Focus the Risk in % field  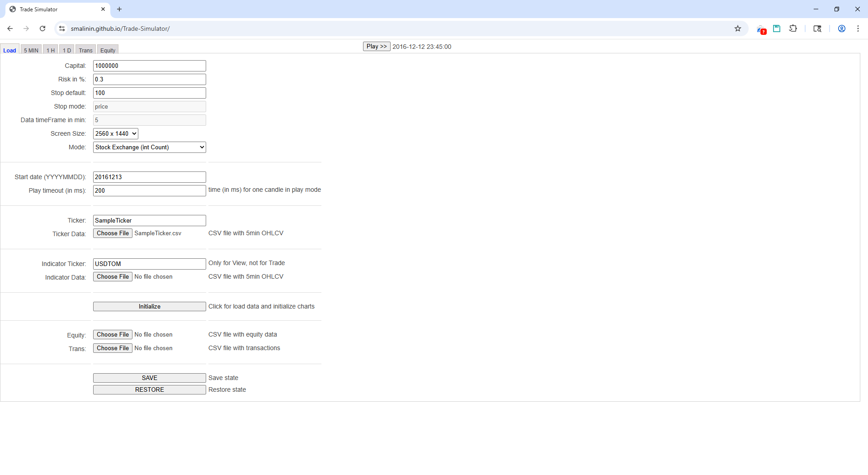[x=150, y=79]
